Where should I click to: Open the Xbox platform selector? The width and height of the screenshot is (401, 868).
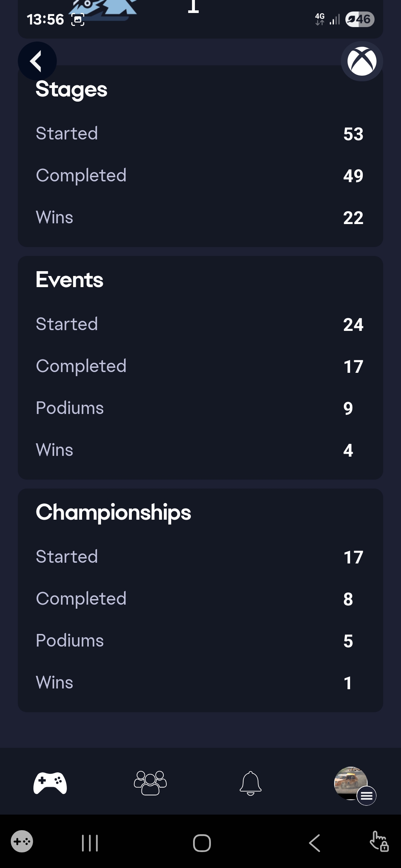(x=362, y=61)
